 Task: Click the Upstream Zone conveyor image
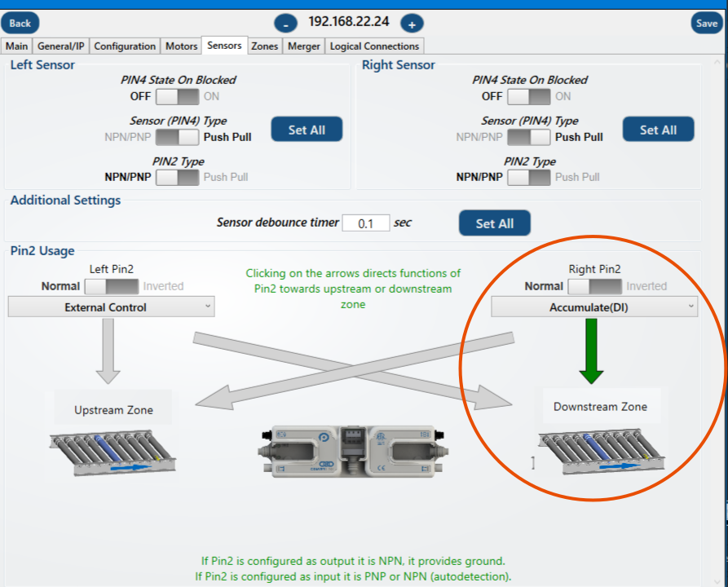(x=113, y=452)
